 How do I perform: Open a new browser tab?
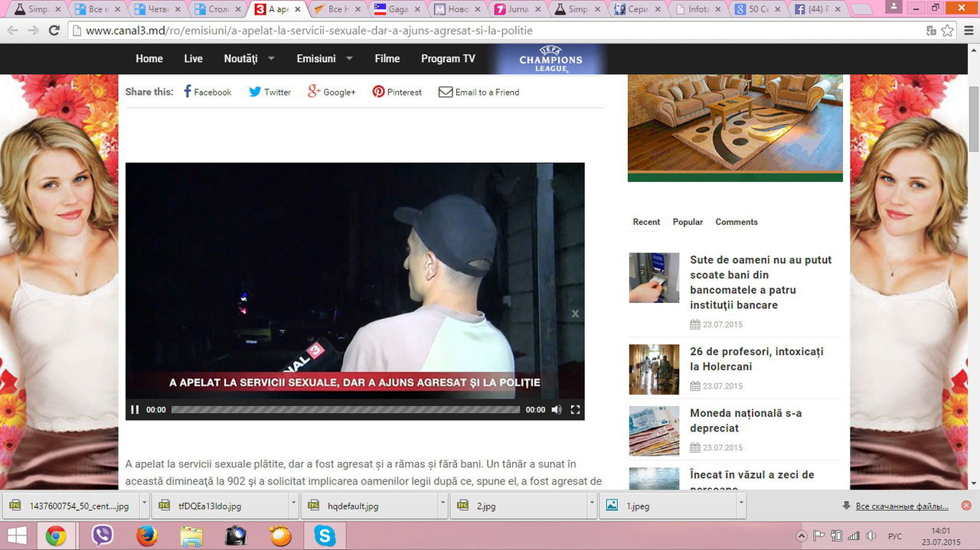(861, 9)
